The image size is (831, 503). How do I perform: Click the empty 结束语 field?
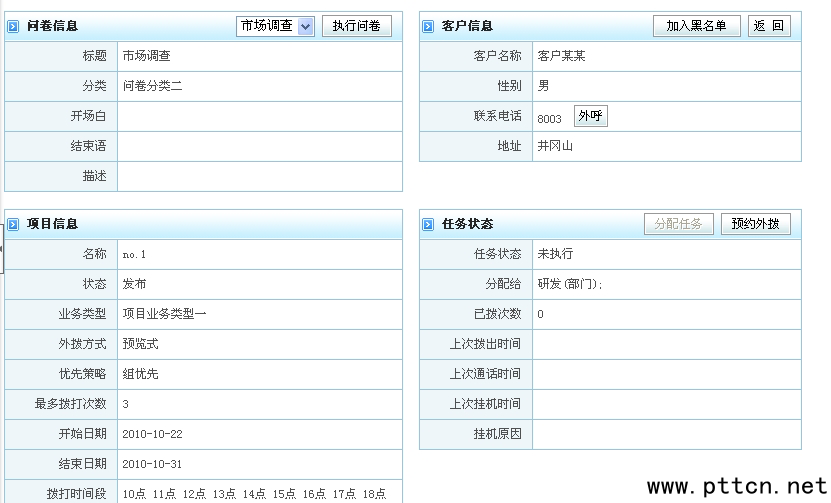tap(260, 146)
